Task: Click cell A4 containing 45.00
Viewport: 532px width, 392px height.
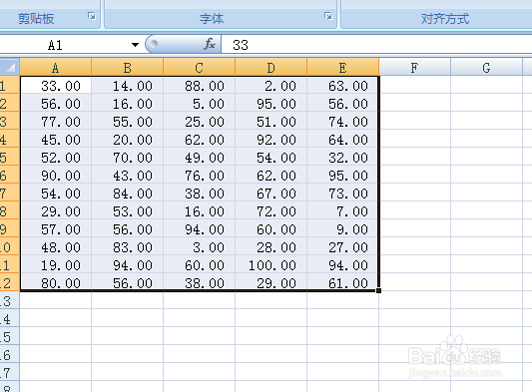Action: coord(56,139)
